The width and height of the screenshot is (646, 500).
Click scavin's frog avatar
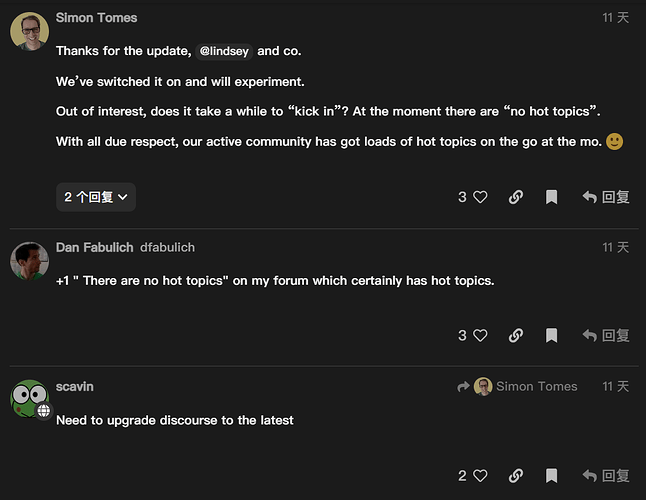[29, 399]
